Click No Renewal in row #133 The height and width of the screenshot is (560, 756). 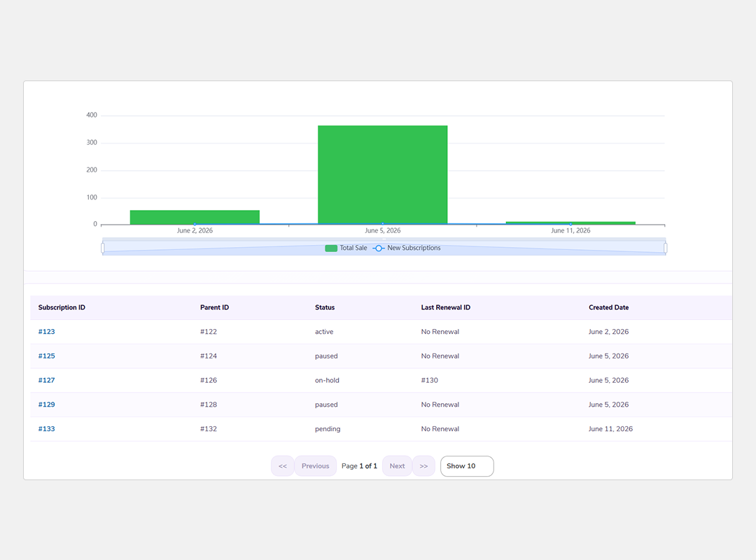coord(440,429)
